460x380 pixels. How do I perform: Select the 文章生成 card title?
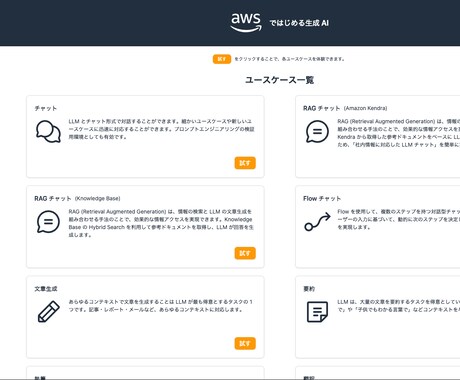click(46, 289)
